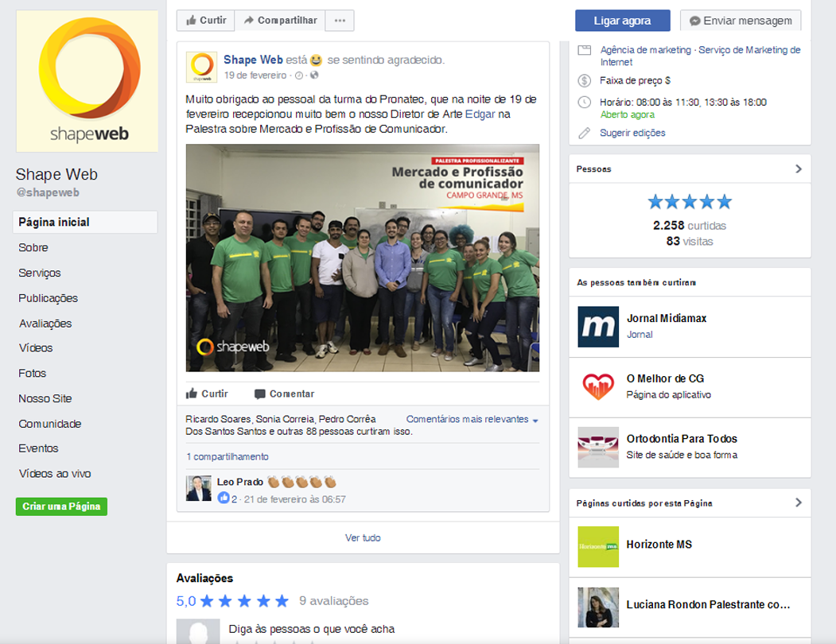The image size is (836, 644).
Task: Open O Melhor de CG page link
Action: [x=665, y=378]
